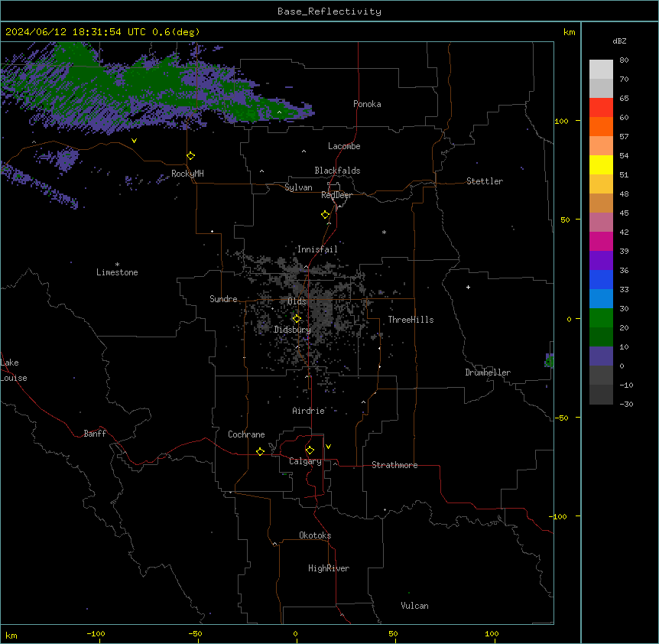Click the right axis -50 km tick label

click(561, 418)
